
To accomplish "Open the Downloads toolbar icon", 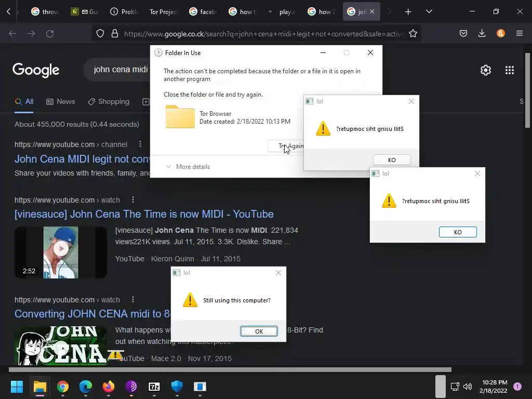I will point(482,33).
